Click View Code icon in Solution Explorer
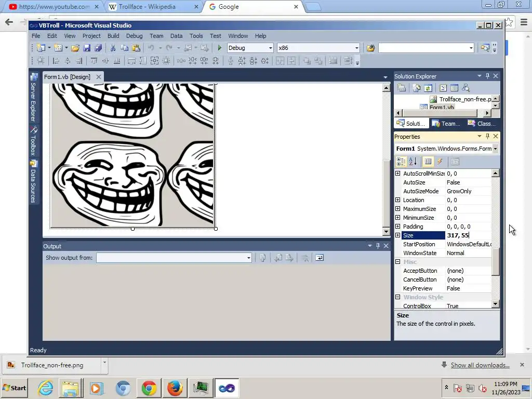The width and height of the screenshot is (532, 399). [443, 88]
